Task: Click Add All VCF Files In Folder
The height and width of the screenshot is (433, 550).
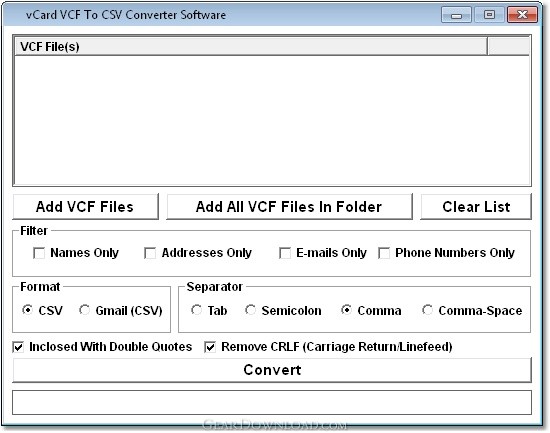Action: [x=289, y=207]
